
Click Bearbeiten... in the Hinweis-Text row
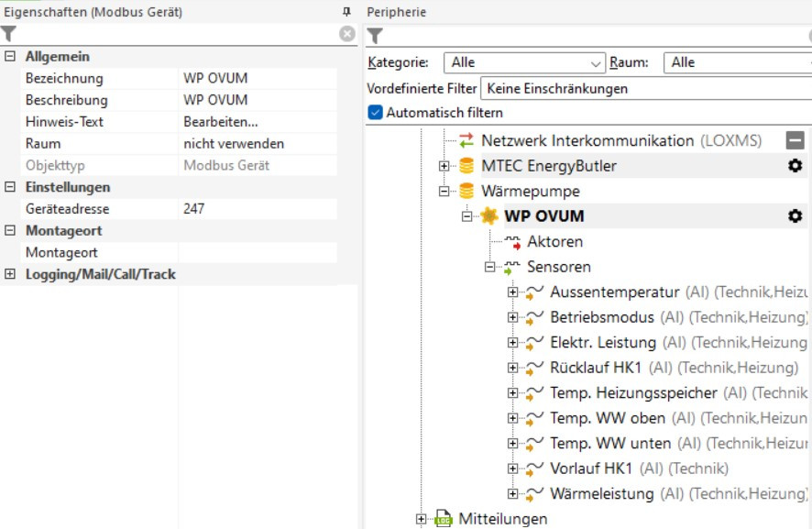pyautogui.click(x=221, y=122)
